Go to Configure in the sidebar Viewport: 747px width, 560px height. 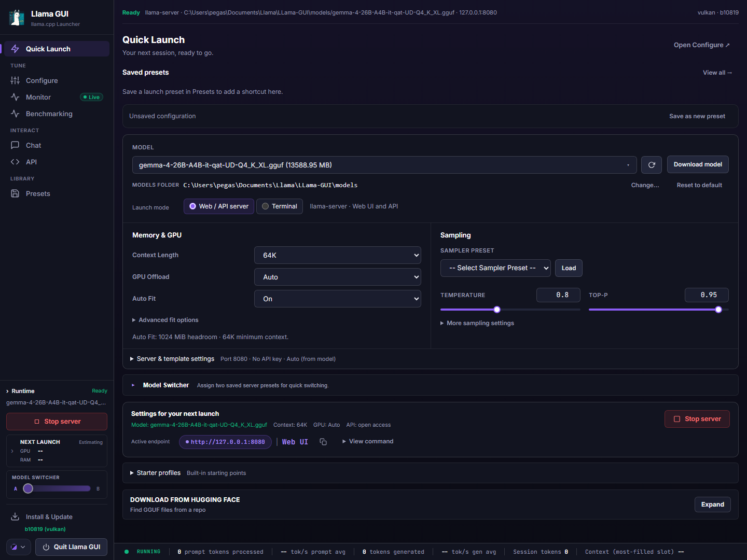coord(57,80)
